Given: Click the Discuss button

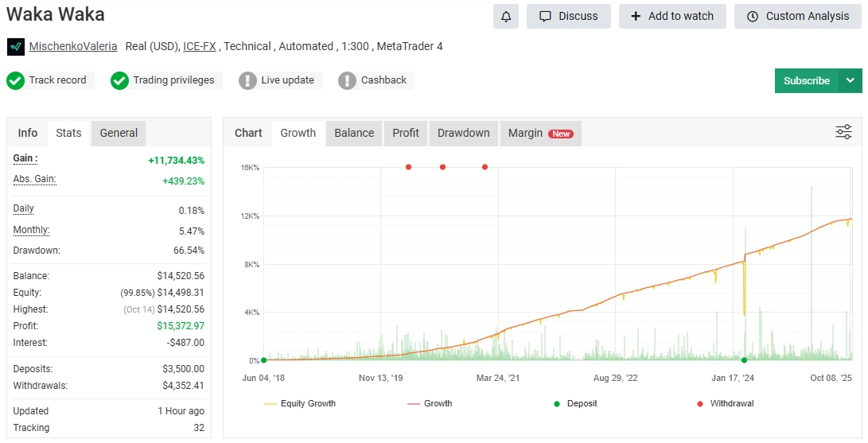Looking at the screenshot, I should tap(568, 16).
